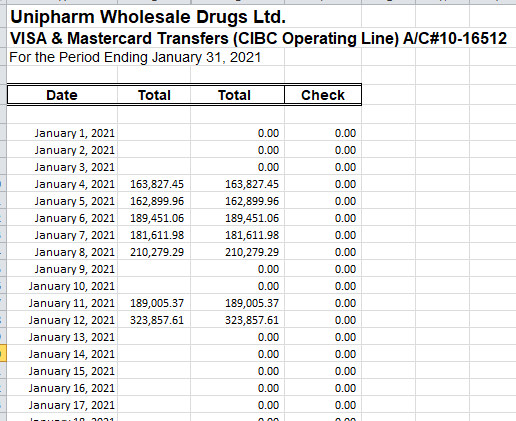
Task: Click the Check column header
Action: [323, 95]
